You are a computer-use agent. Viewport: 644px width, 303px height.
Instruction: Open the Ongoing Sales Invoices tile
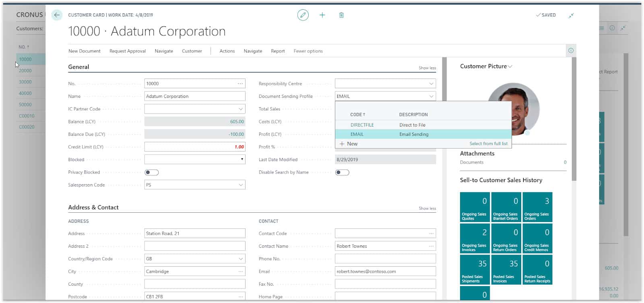[475, 238]
